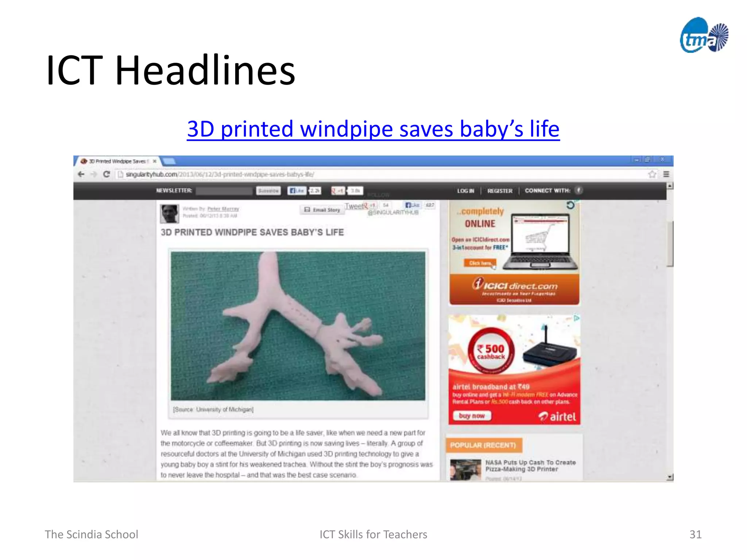The image size is (747, 560).
Task: Click the browser forward arrow
Action: coord(94,174)
